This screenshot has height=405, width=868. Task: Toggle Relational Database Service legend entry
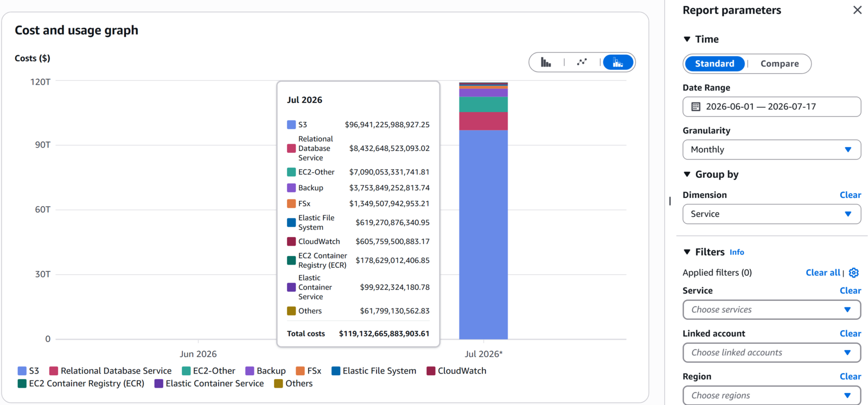(x=111, y=371)
